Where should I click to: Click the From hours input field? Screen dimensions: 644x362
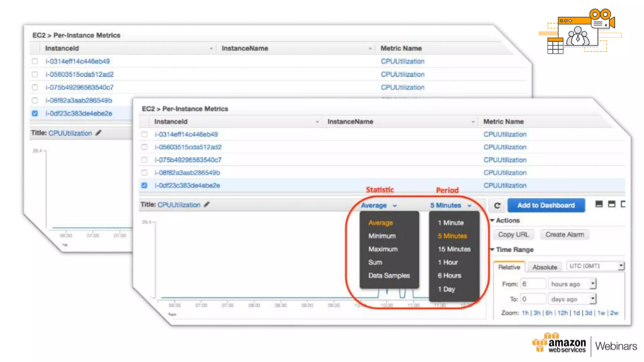pyautogui.click(x=533, y=284)
